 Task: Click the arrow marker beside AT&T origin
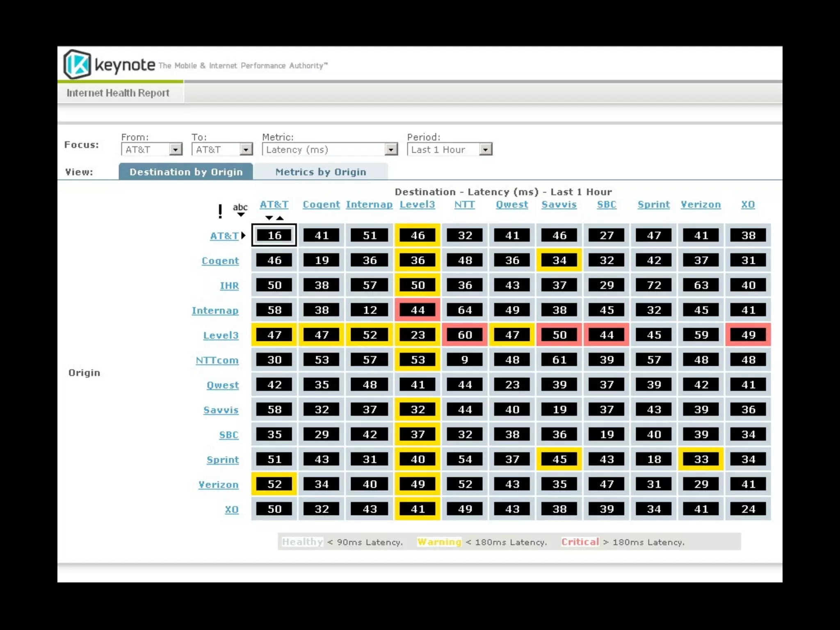[x=243, y=235]
